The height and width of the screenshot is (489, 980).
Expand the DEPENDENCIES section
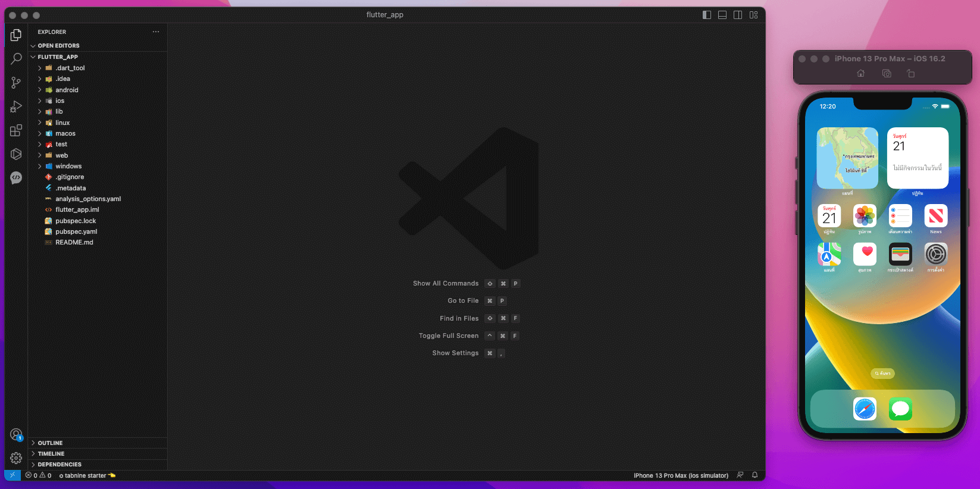tap(60, 465)
